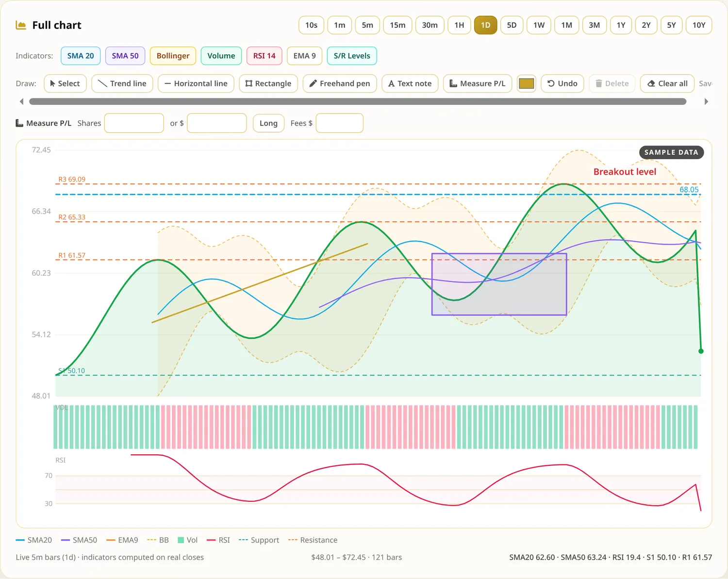Toggle the SMA 50 indicator
The height and width of the screenshot is (579, 728).
pyautogui.click(x=125, y=56)
